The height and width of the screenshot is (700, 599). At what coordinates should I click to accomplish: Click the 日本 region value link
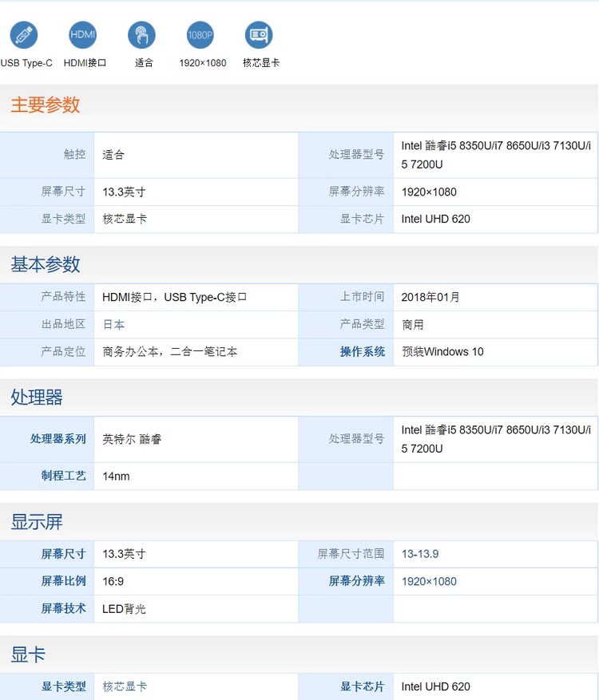point(113,325)
